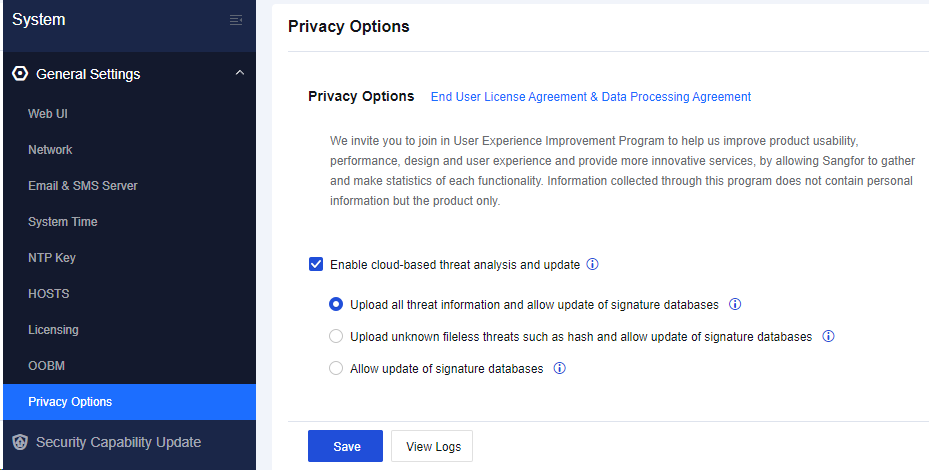
Task: Open Email & SMS Server settings
Action: pos(83,186)
